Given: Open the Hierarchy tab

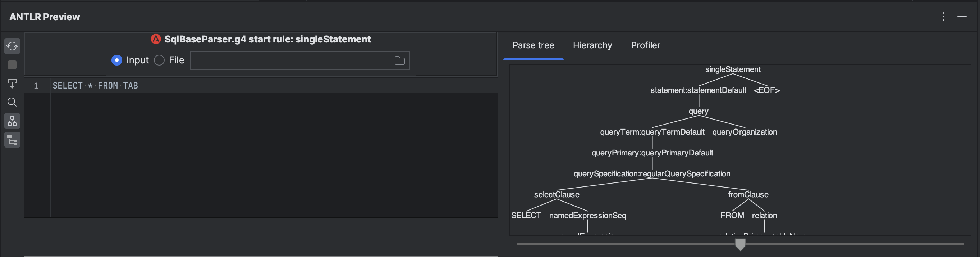Looking at the screenshot, I should [x=592, y=45].
